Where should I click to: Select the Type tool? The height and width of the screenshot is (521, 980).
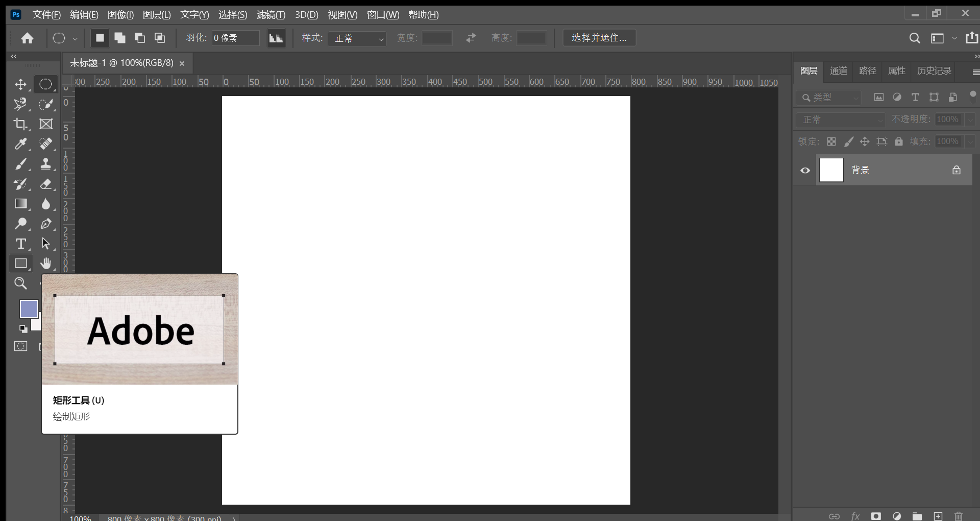(x=20, y=244)
